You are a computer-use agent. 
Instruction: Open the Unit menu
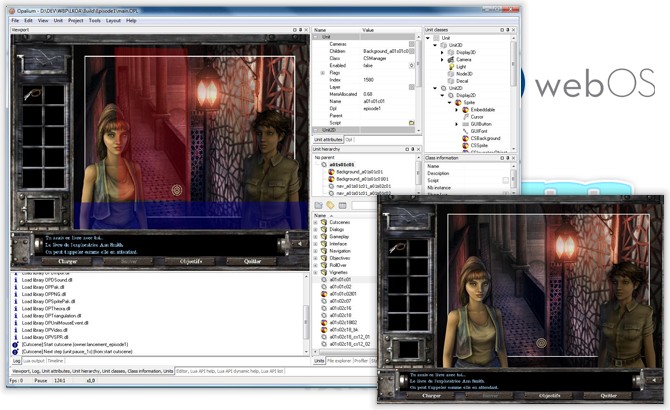58,20
